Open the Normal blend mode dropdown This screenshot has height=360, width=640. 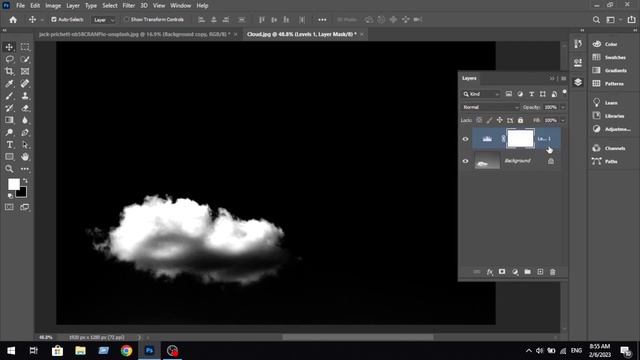(491, 107)
